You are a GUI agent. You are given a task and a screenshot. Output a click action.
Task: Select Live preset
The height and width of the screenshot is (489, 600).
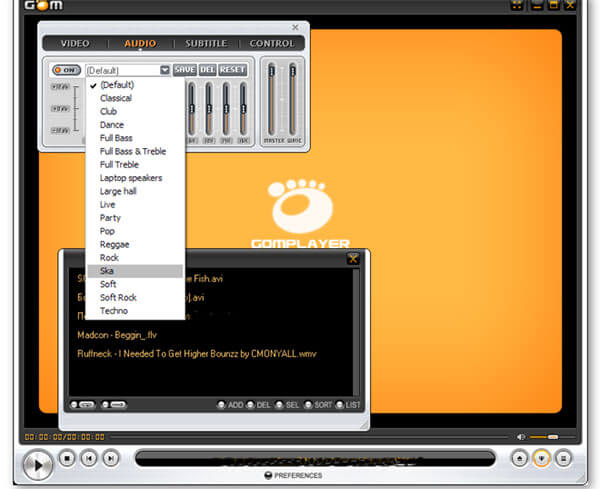[x=135, y=204]
